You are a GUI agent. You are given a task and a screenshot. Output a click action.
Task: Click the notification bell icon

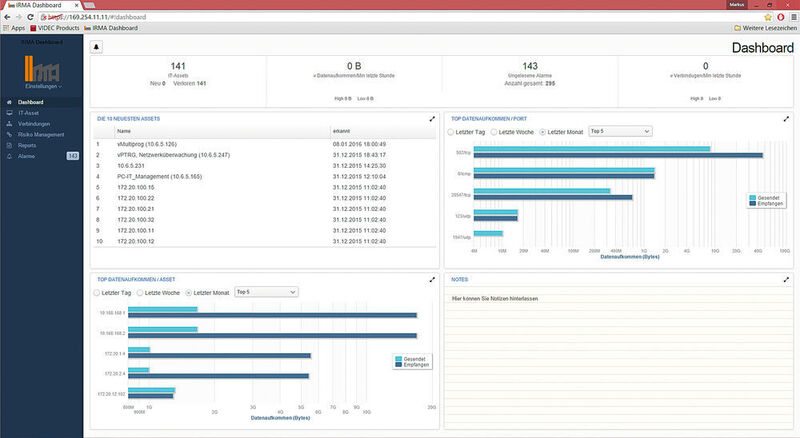(x=96, y=47)
